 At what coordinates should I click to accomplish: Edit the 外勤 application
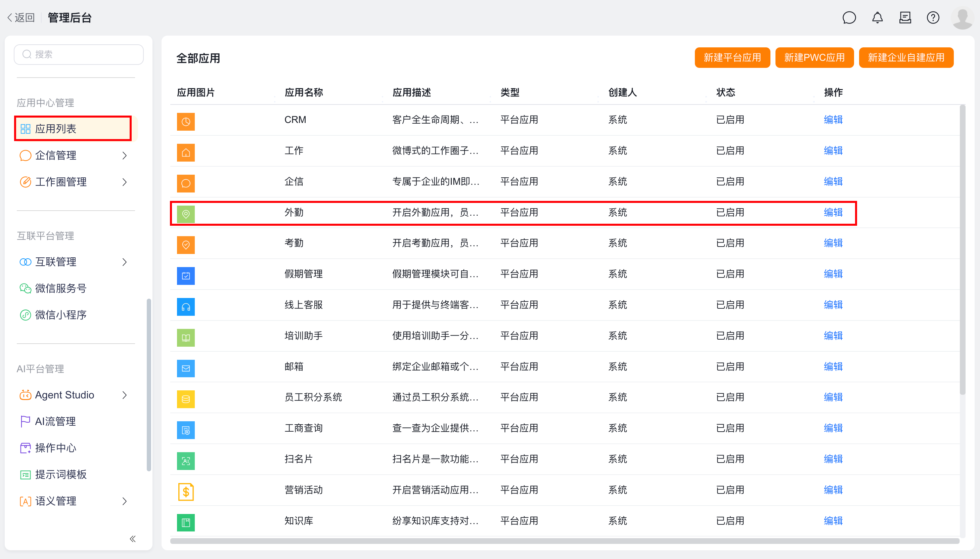(833, 212)
